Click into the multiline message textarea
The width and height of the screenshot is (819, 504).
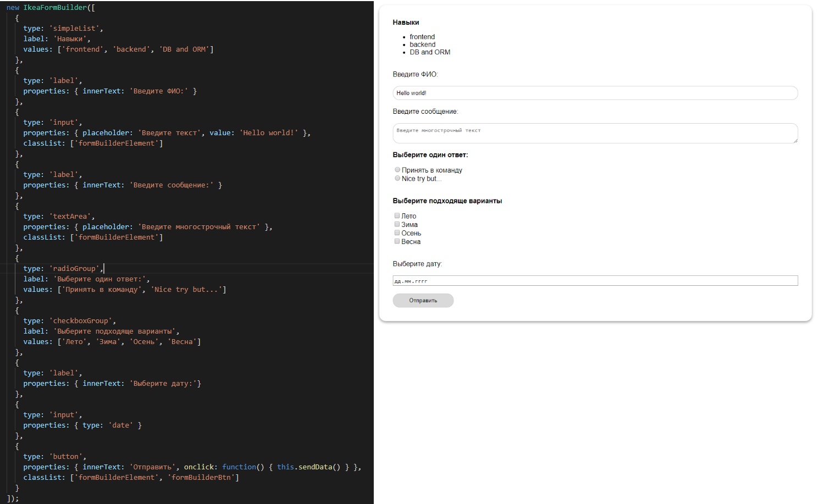point(595,134)
